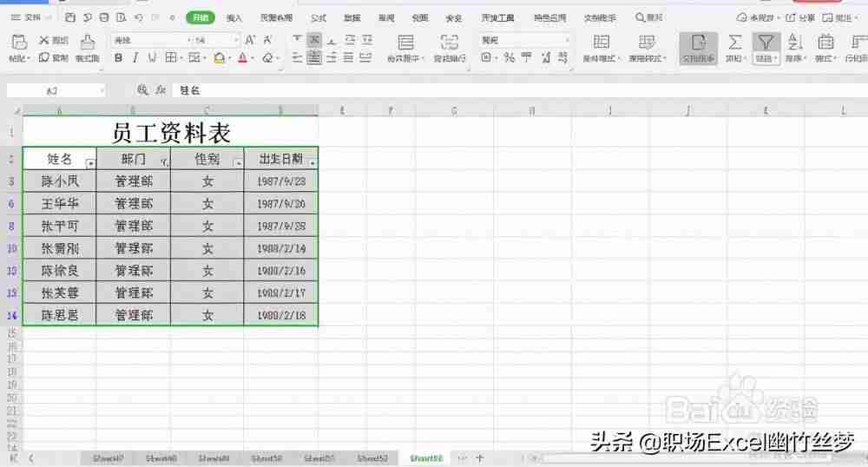868x467 pixels.
Task: Click the top align icon
Action: pos(297,39)
